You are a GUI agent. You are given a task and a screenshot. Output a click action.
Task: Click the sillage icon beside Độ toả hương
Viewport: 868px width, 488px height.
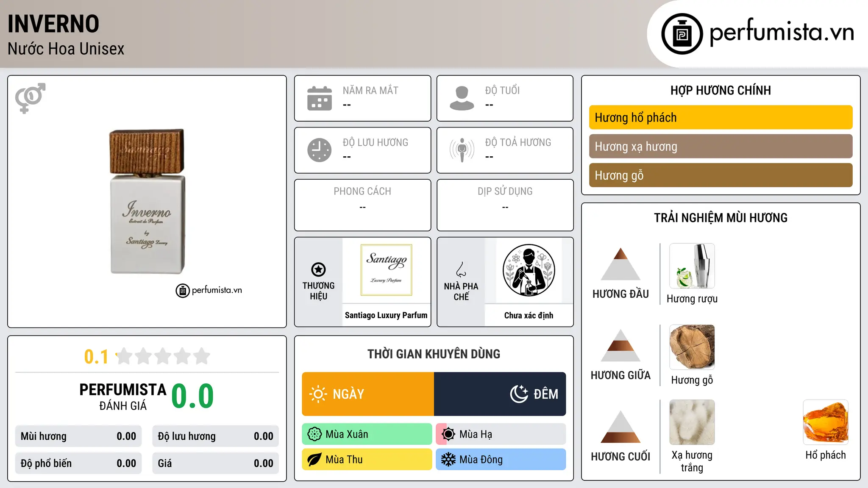[462, 150]
